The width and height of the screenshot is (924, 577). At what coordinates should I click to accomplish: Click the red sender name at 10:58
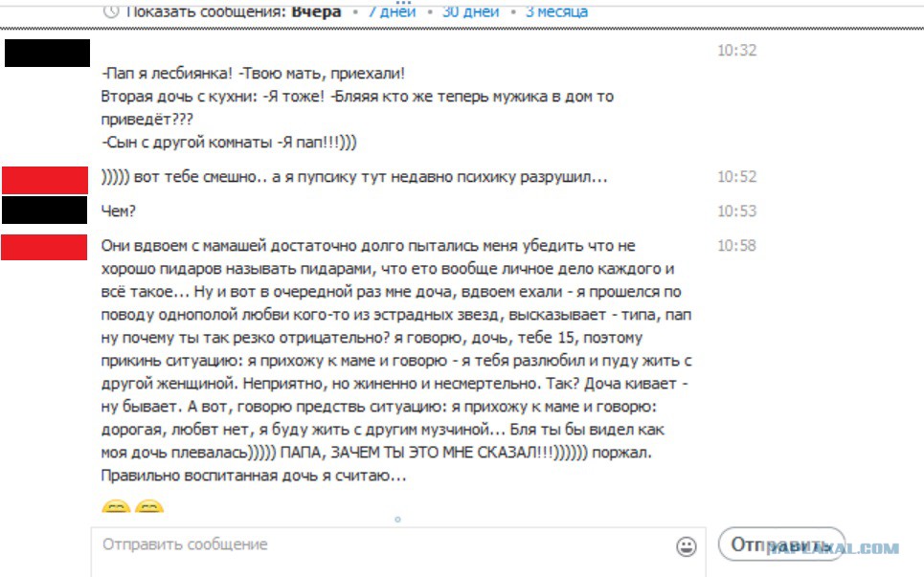click(45, 246)
